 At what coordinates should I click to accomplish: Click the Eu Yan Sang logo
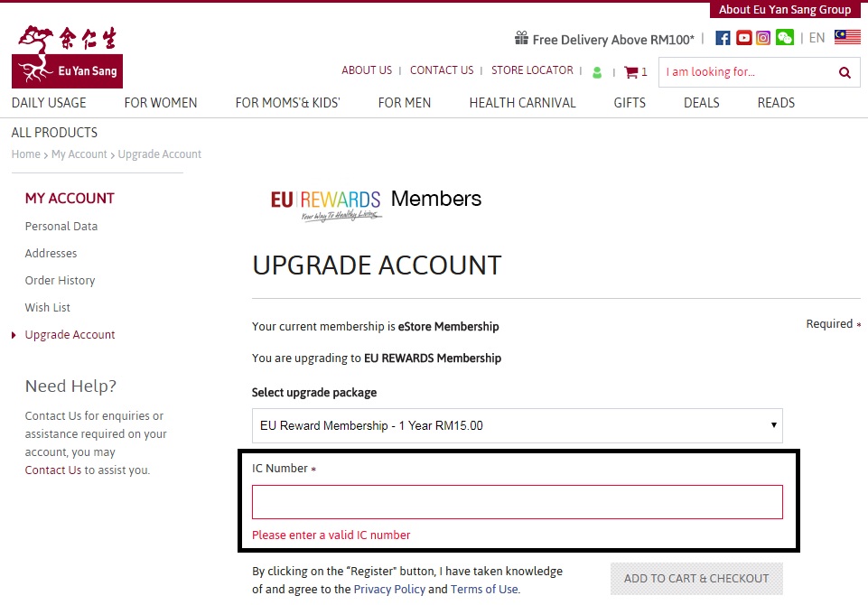(x=67, y=56)
